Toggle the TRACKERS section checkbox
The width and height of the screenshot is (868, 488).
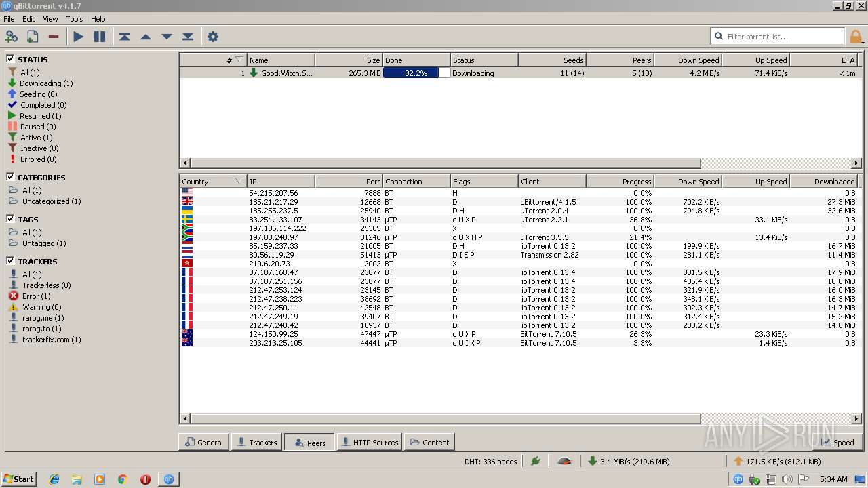10,261
